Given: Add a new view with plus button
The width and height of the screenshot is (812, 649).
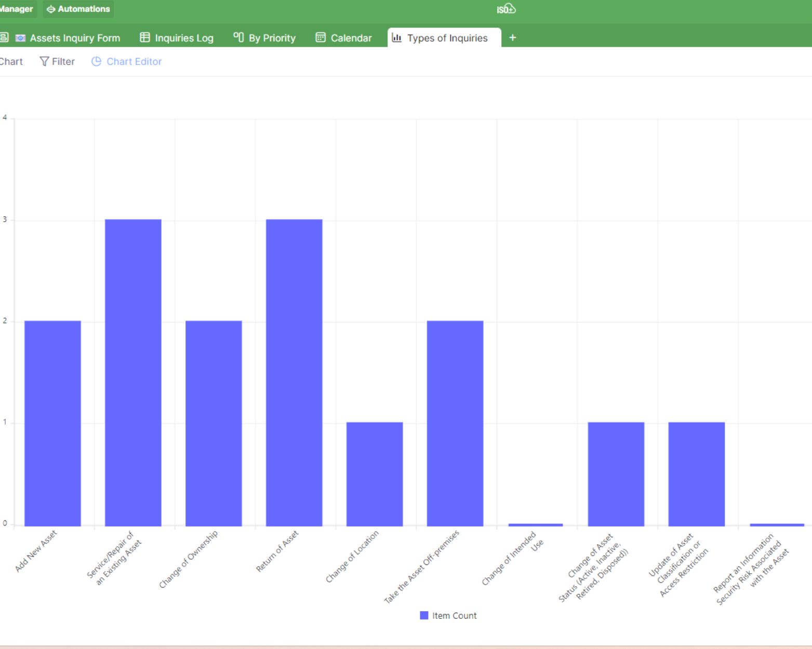Looking at the screenshot, I should click(x=512, y=37).
